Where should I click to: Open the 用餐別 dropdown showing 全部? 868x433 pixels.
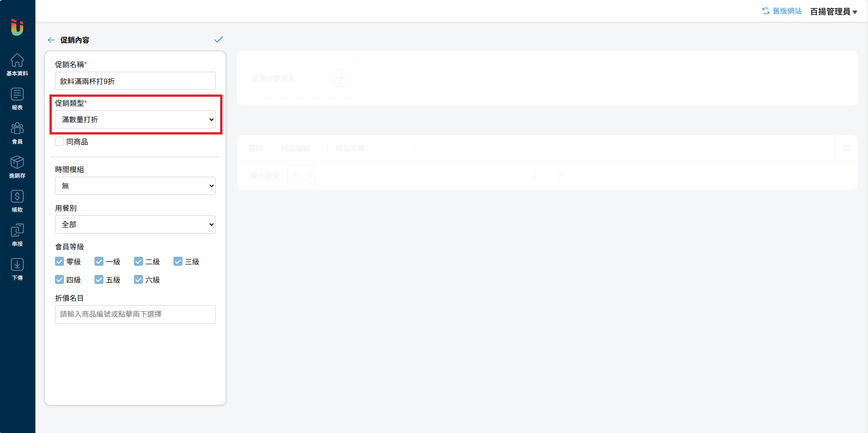[x=135, y=224]
